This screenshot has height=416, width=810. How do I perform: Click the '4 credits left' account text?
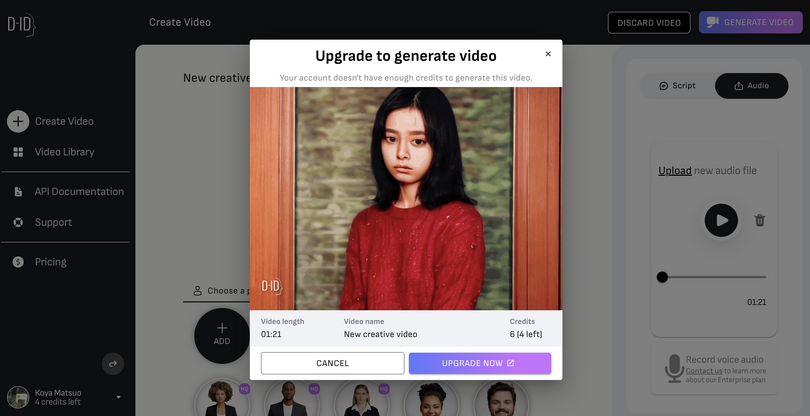(x=57, y=402)
